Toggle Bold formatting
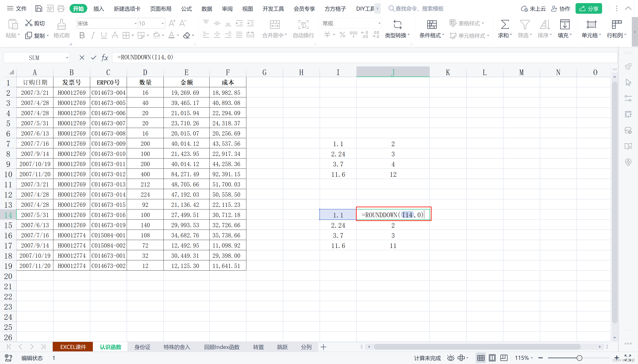This screenshot has height=364, width=638. 82,35
